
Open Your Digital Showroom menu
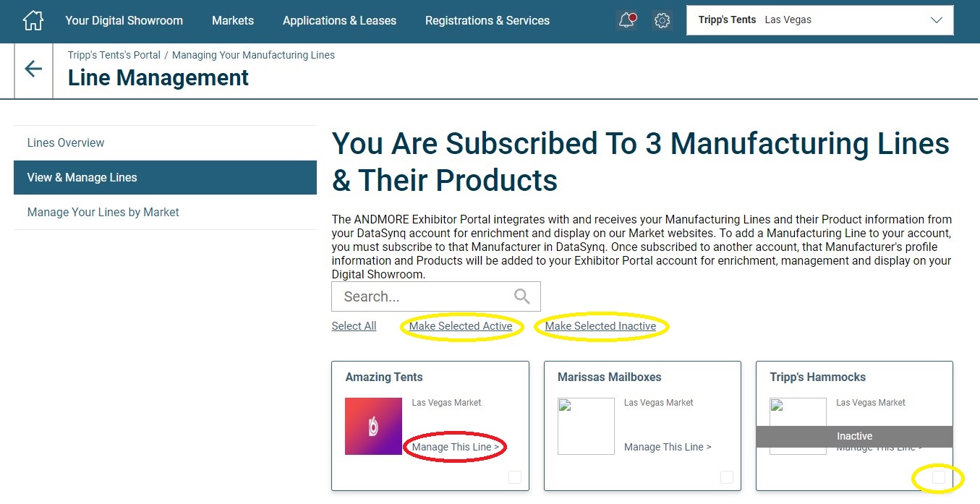[x=124, y=20]
